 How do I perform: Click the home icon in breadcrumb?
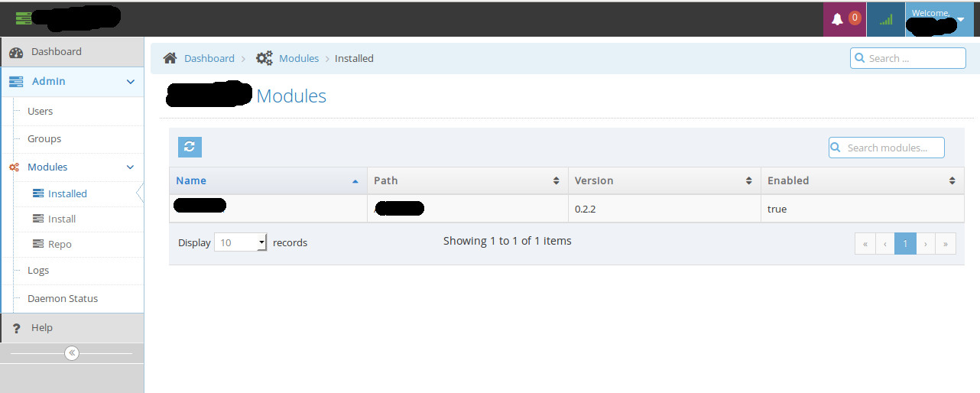tap(170, 58)
